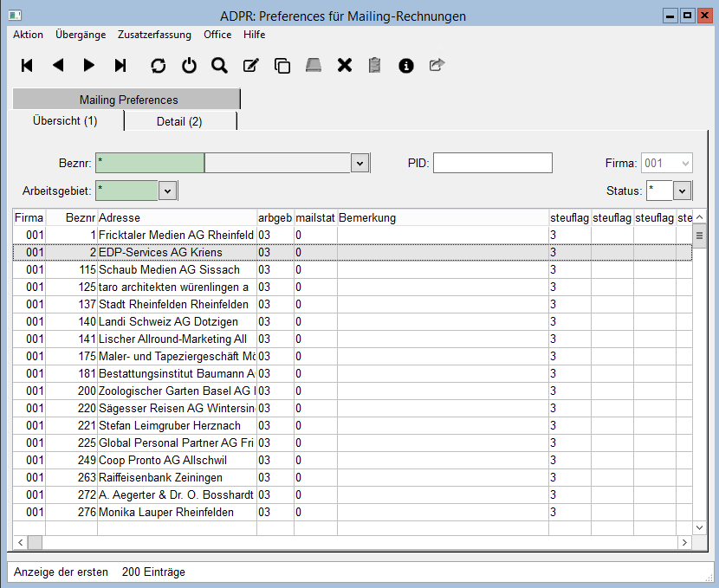Click into the PID input field
This screenshot has height=588, width=719.
pos(492,163)
